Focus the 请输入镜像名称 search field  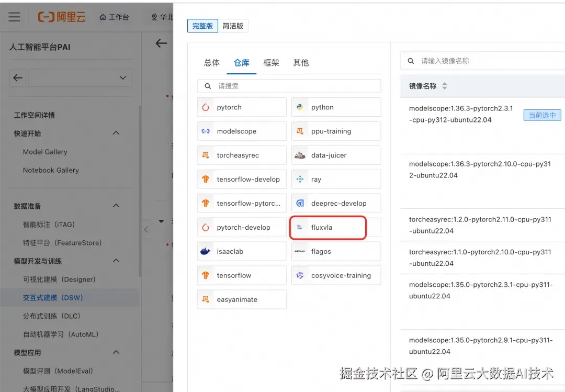(x=483, y=61)
